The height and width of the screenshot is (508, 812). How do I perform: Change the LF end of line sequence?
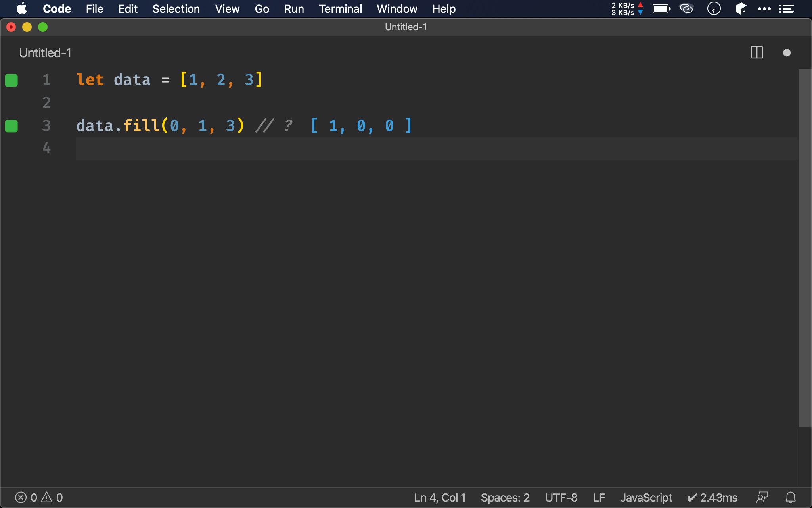[599, 497]
